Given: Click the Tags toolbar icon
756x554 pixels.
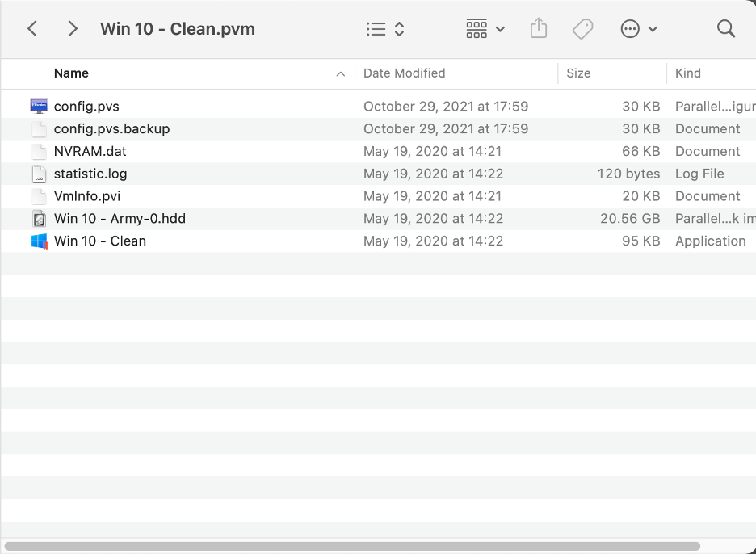Looking at the screenshot, I should tap(582, 29).
